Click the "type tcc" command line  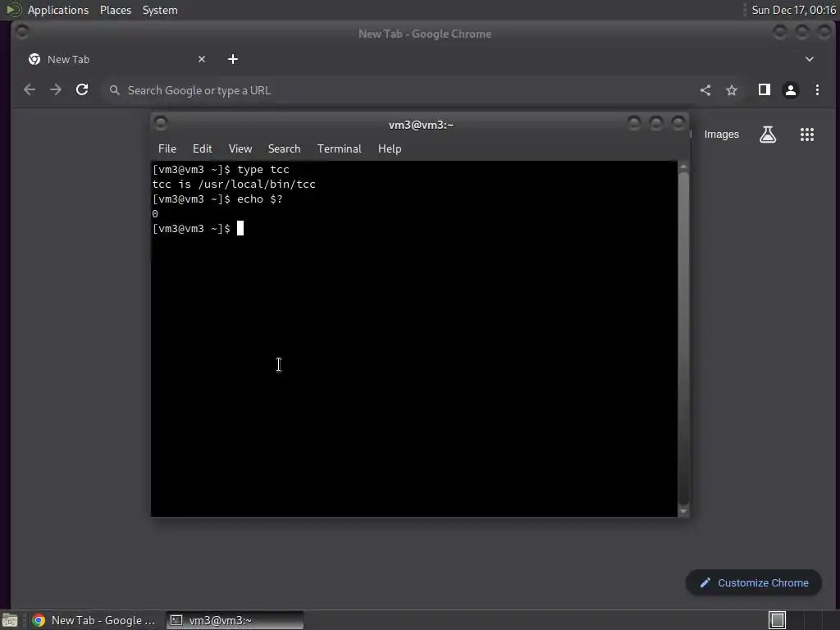coord(263,170)
